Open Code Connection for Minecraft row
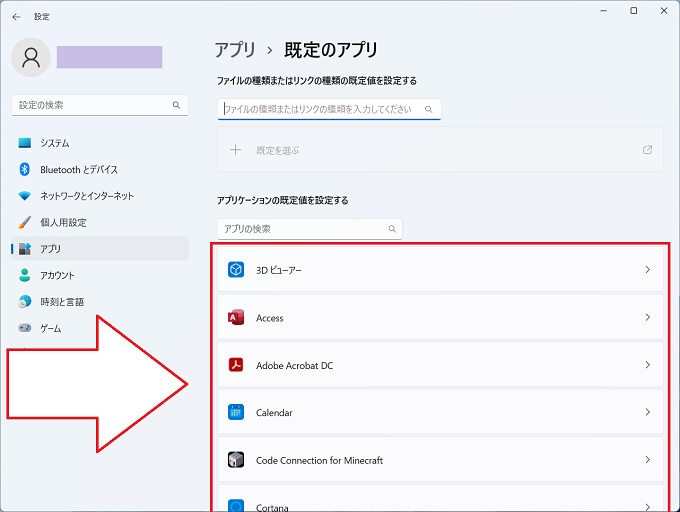 (440, 460)
